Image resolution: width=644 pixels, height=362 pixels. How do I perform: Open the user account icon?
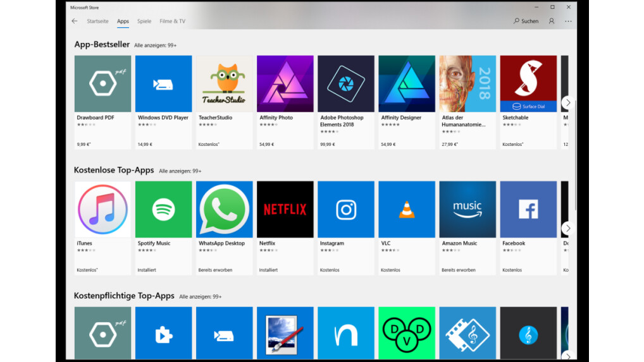pos(552,21)
